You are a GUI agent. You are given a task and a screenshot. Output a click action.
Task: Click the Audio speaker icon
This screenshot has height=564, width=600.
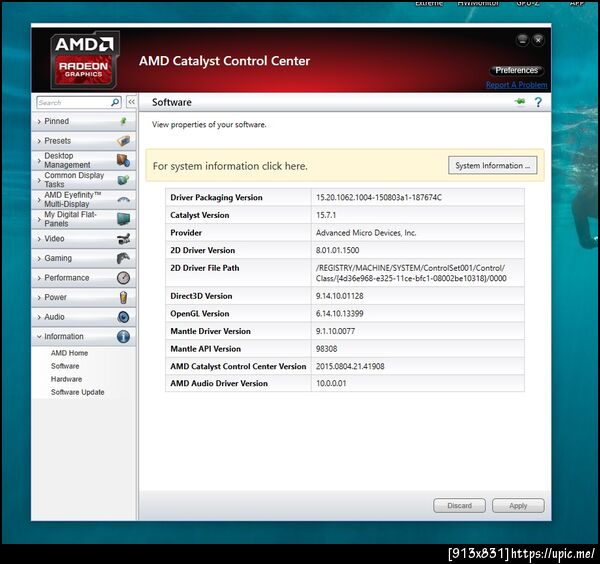coord(123,317)
